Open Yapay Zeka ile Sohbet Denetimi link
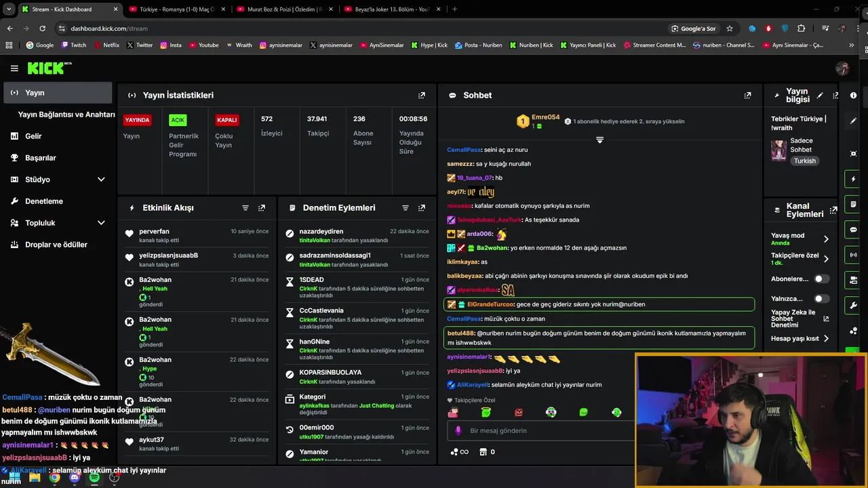868x488 pixels. coord(799,320)
